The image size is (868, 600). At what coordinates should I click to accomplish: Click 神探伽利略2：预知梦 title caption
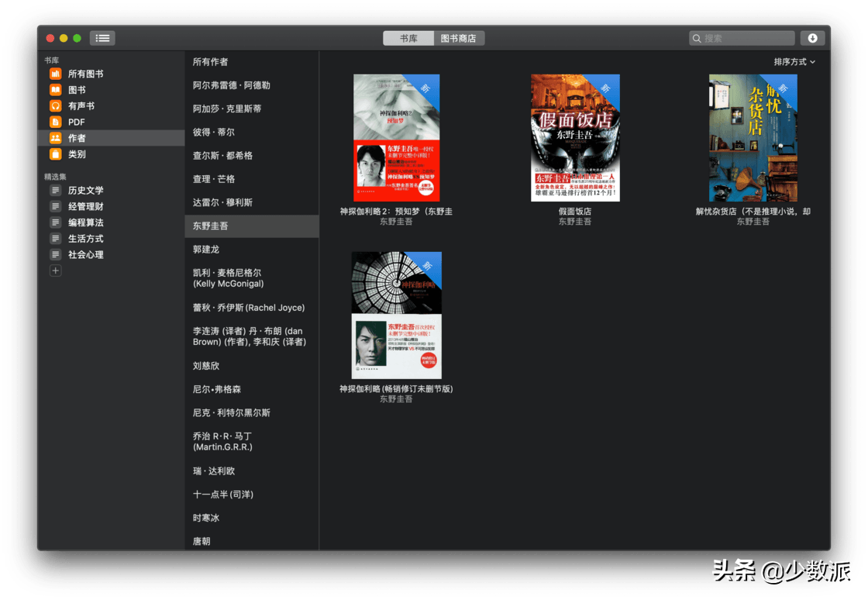click(x=396, y=212)
